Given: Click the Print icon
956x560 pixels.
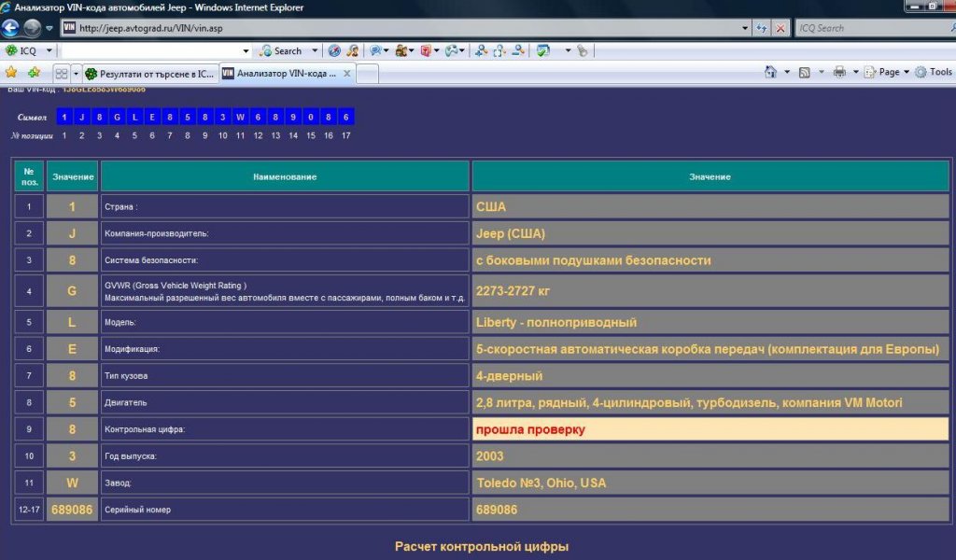Looking at the screenshot, I should [x=839, y=72].
